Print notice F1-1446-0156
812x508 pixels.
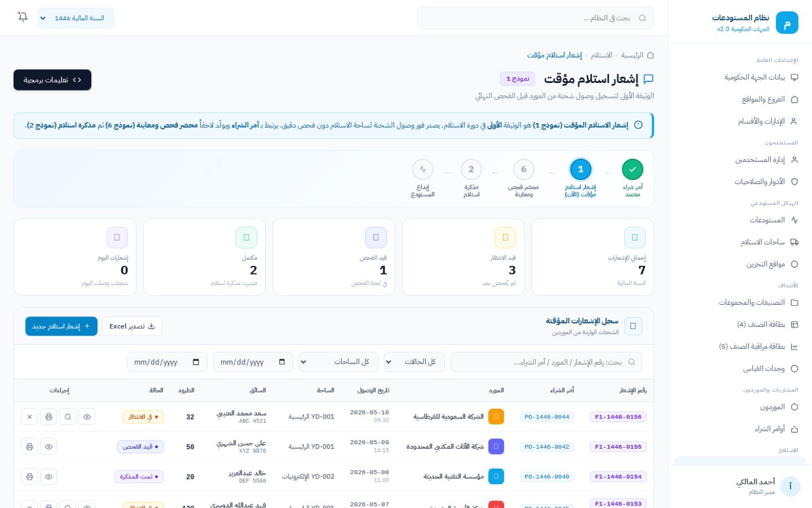tap(49, 417)
